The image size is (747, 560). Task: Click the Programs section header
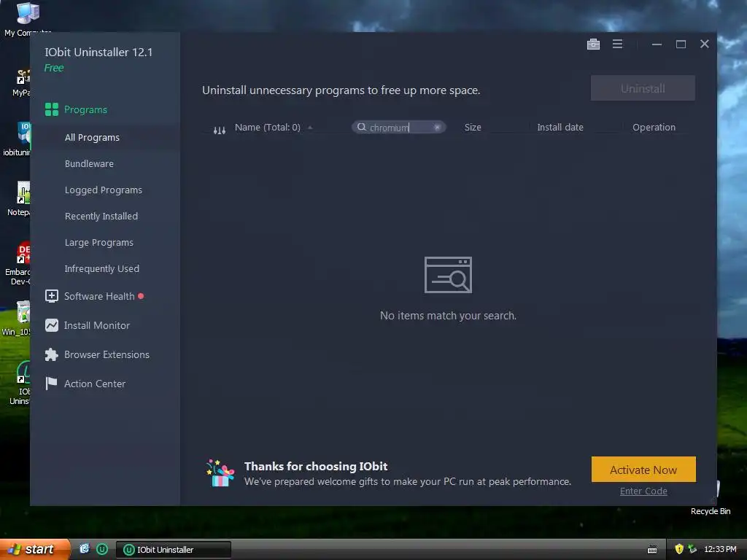click(86, 109)
